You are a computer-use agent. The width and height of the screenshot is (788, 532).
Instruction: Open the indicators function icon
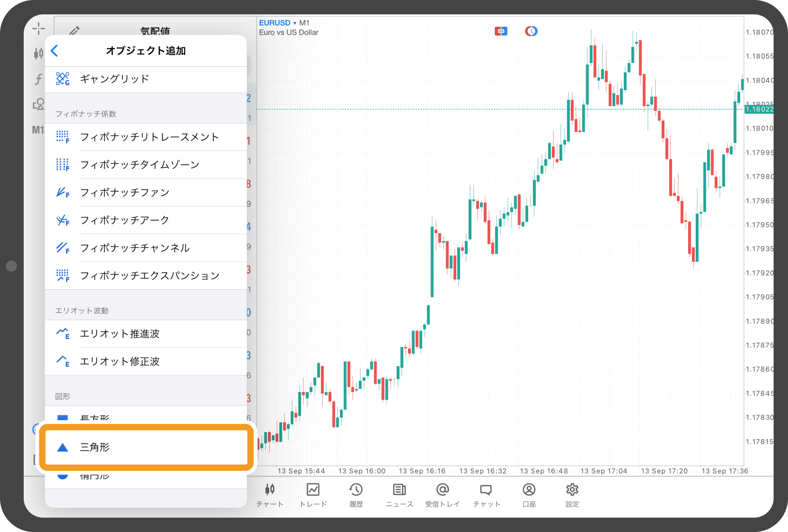click(39, 79)
